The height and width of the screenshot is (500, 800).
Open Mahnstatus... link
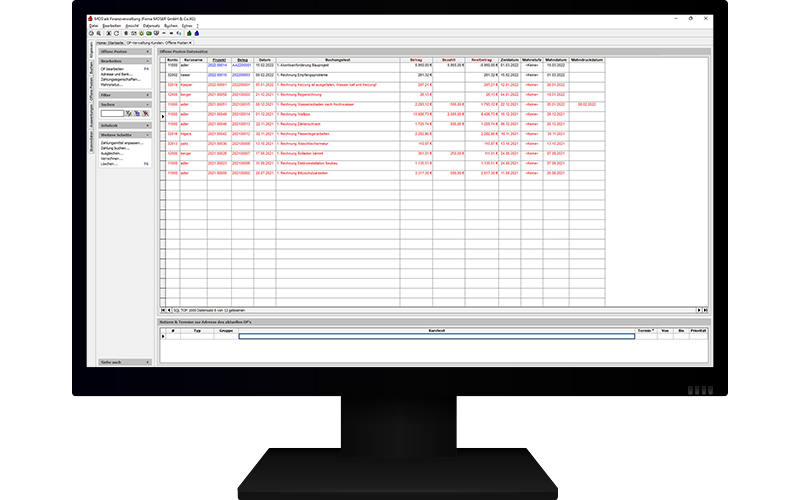pyautogui.click(x=111, y=85)
